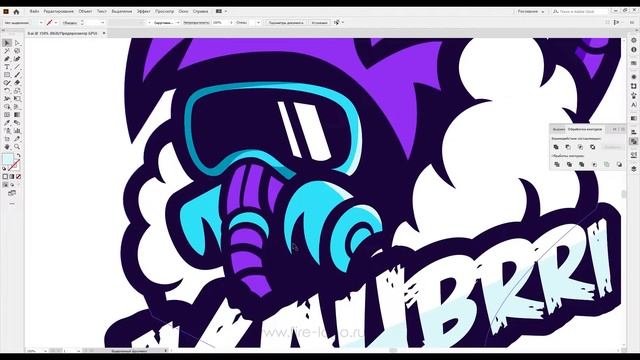This screenshot has width=640, height=360.
Task: Select the Shaper/Pencil tool
Action: [x=7, y=83]
